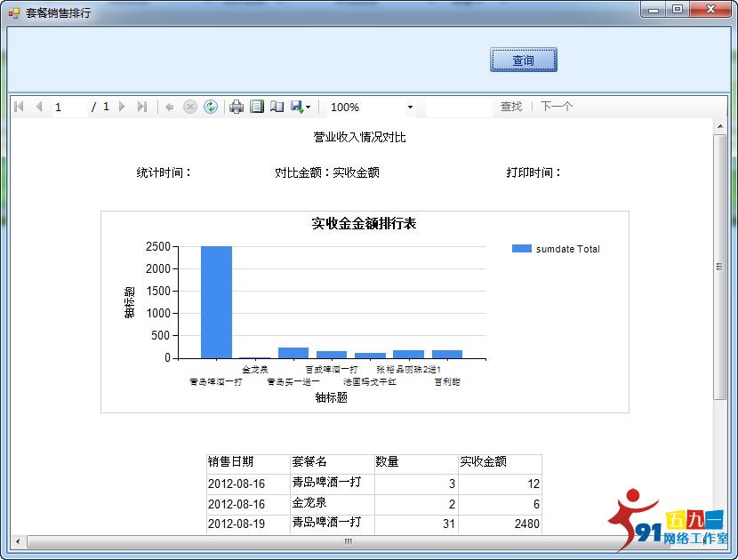Export the report via Save icon

(299, 107)
